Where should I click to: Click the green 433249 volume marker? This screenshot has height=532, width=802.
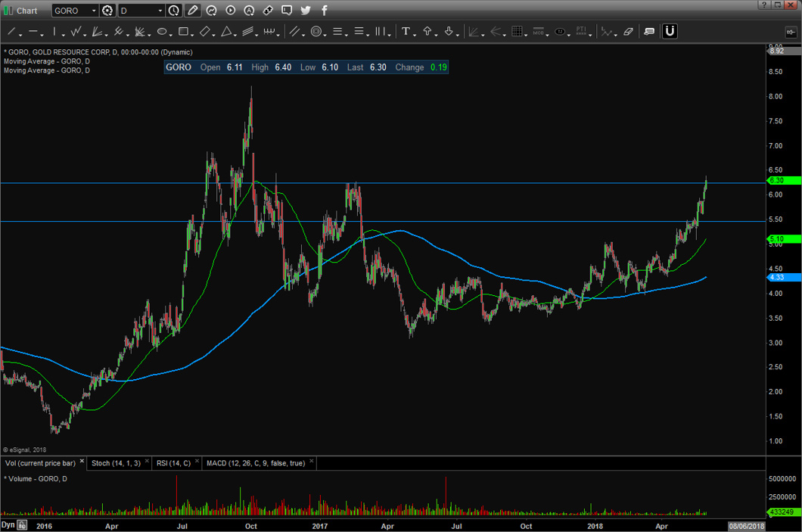(782, 512)
